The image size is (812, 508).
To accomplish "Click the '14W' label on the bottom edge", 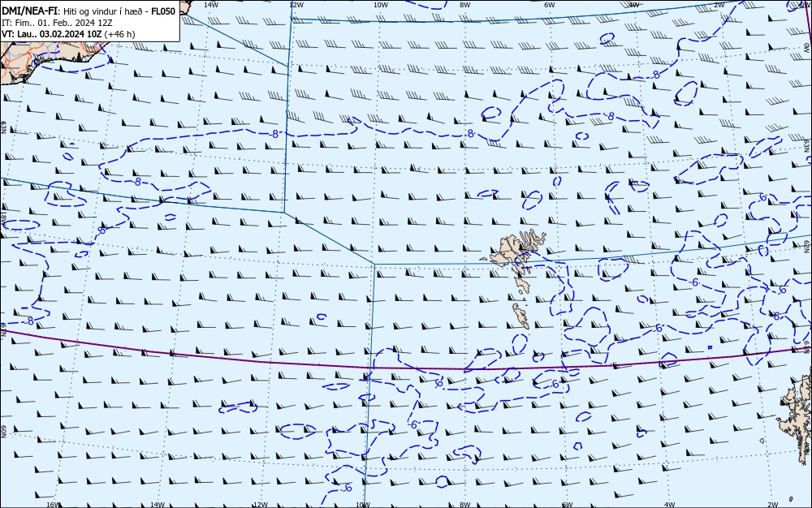I will (157, 505).
